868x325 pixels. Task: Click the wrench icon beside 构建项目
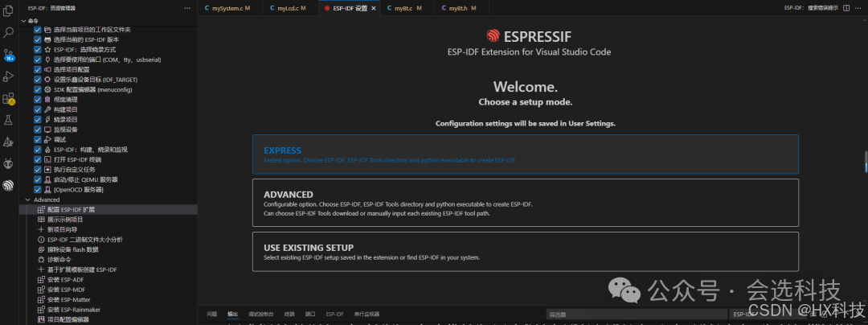[x=47, y=109]
